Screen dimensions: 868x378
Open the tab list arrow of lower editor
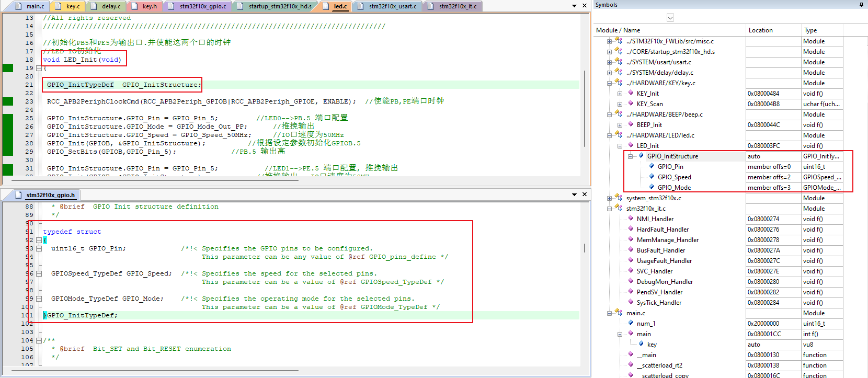pos(574,194)
